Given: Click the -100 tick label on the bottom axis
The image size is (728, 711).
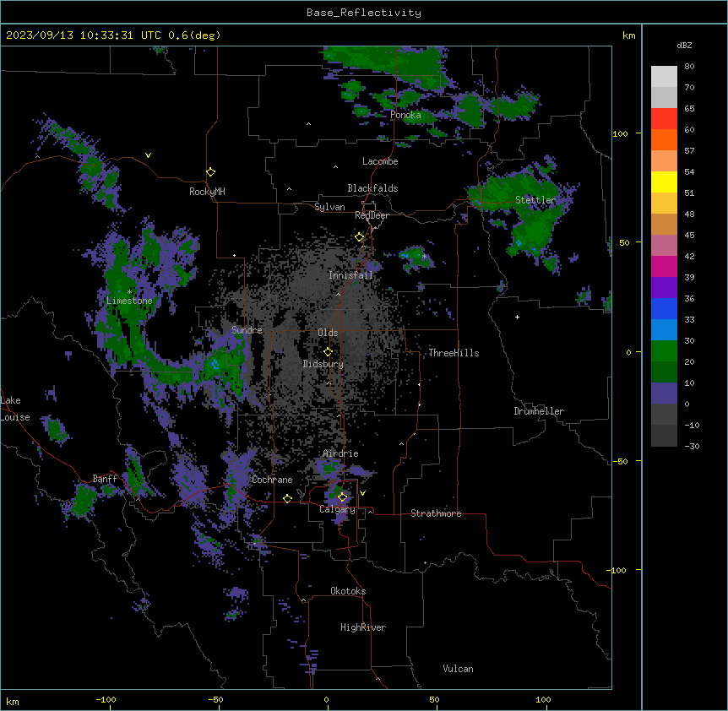Looking at the screenshot, I should (106, 700).
